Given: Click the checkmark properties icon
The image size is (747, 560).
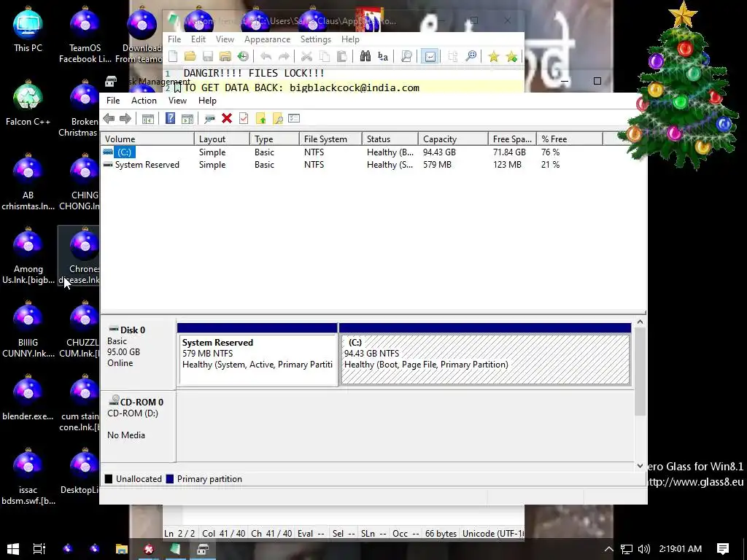Looking at the screenshot, I should pos(244,119).
